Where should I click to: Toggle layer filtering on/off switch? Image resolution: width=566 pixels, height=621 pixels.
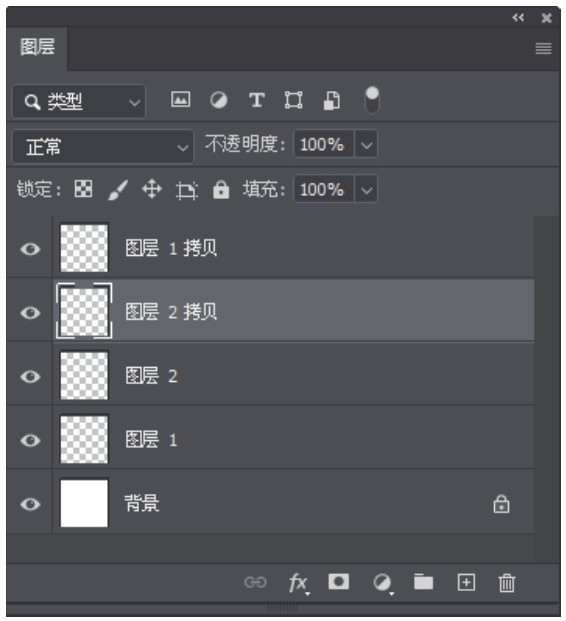pyautogui.click(x=372, y=100)
